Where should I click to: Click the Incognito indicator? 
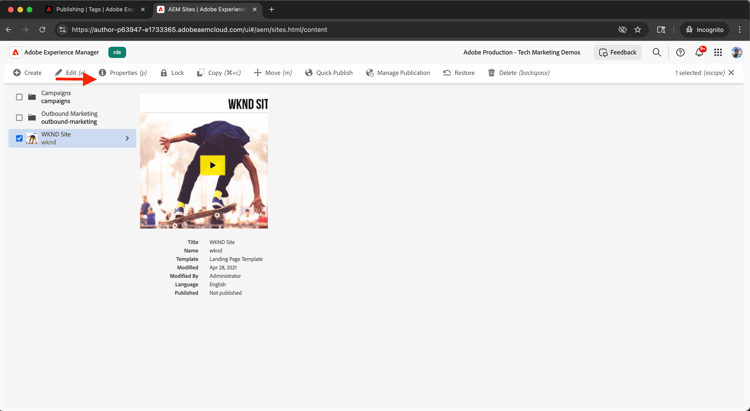click(704, 30)
